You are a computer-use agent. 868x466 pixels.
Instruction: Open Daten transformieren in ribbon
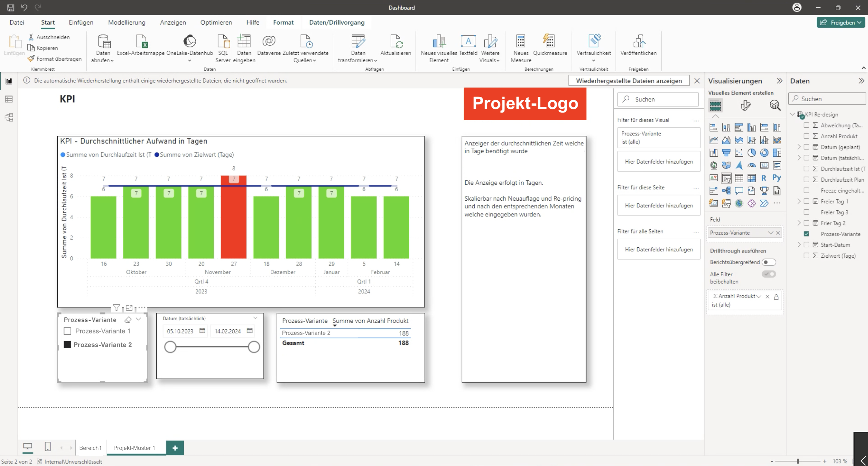(x=357, y=49)
